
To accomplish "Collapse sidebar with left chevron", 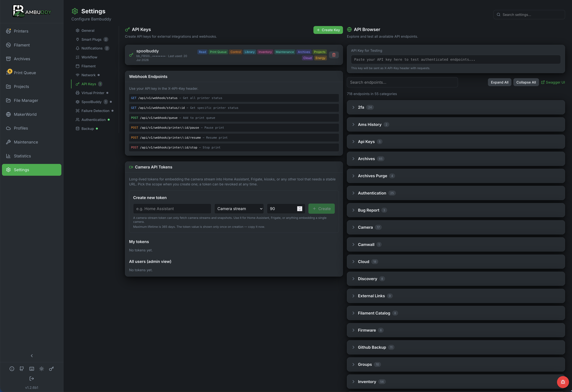I will [32, 356].
